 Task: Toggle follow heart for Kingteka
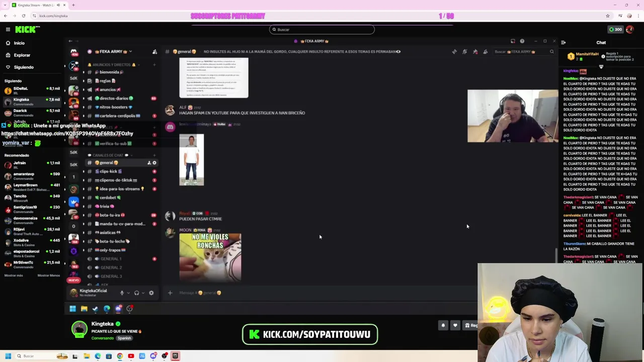click(x=455, y=325)
